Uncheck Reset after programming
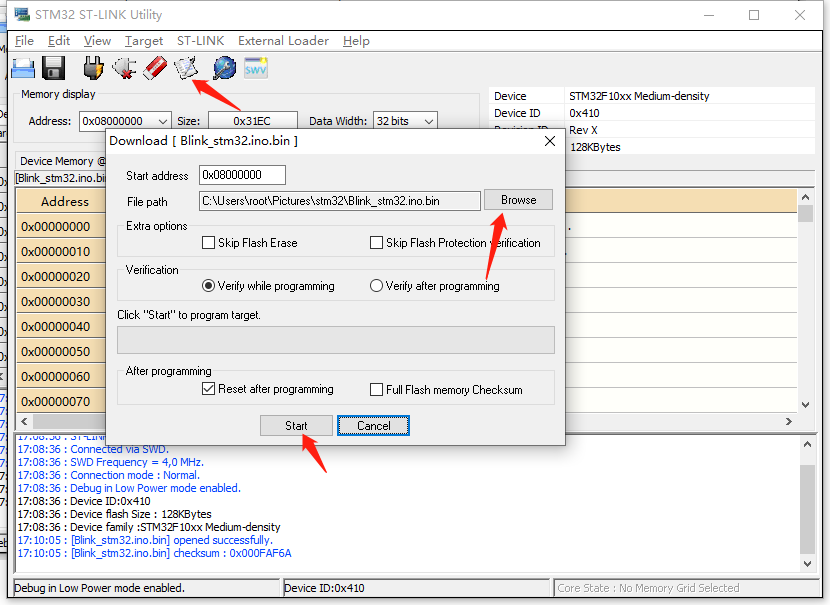830x605 pixels. (209, 389)
